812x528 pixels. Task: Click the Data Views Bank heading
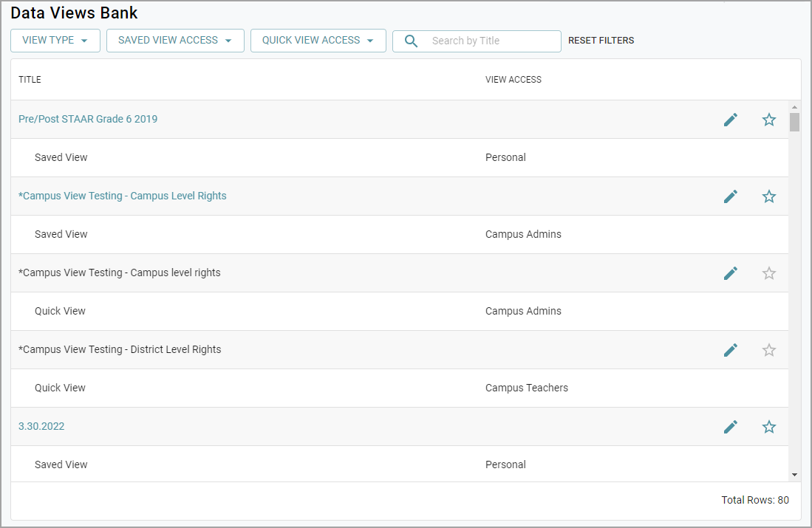tap(74, 13)
